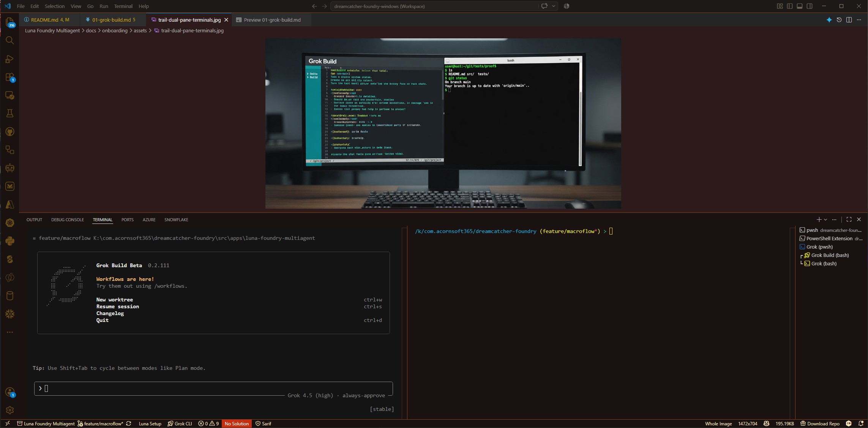Open the Search view in the activity bar
868x428 pixels.
coord(10,40)
